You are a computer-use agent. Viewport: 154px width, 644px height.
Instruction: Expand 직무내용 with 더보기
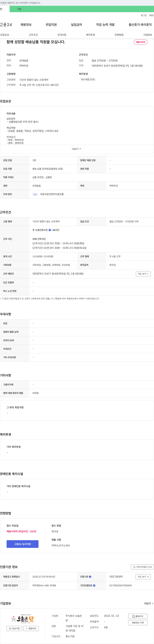77,149
